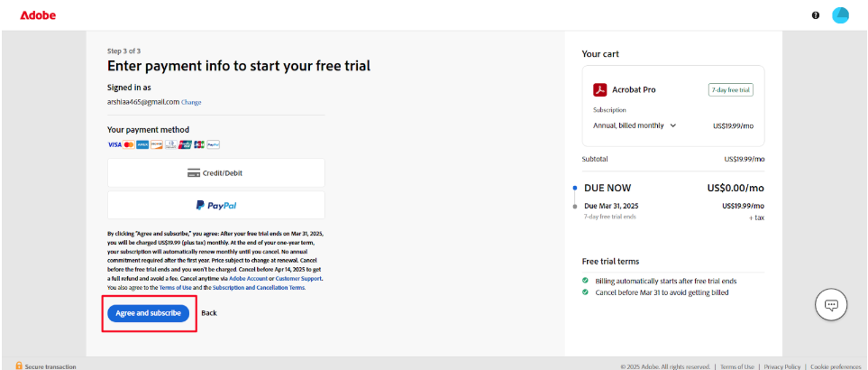Click Agree and subscribe button
868x370 pixels.
[149, 313]
